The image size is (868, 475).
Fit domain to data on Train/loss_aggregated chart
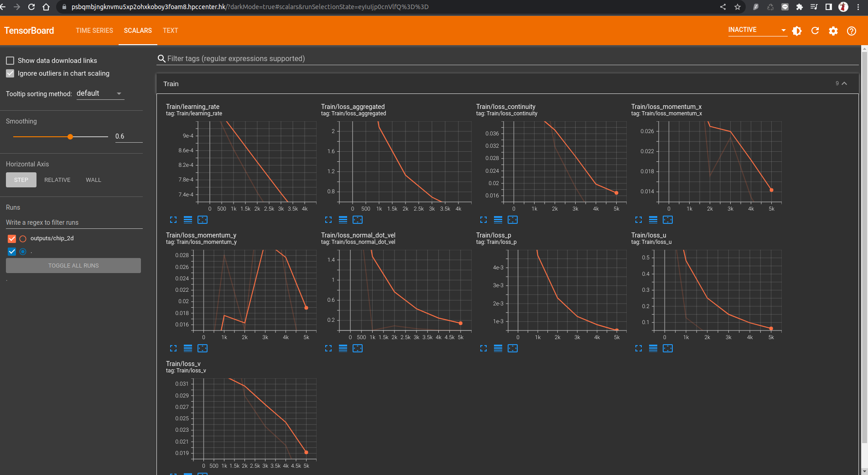tap(358, 220)
